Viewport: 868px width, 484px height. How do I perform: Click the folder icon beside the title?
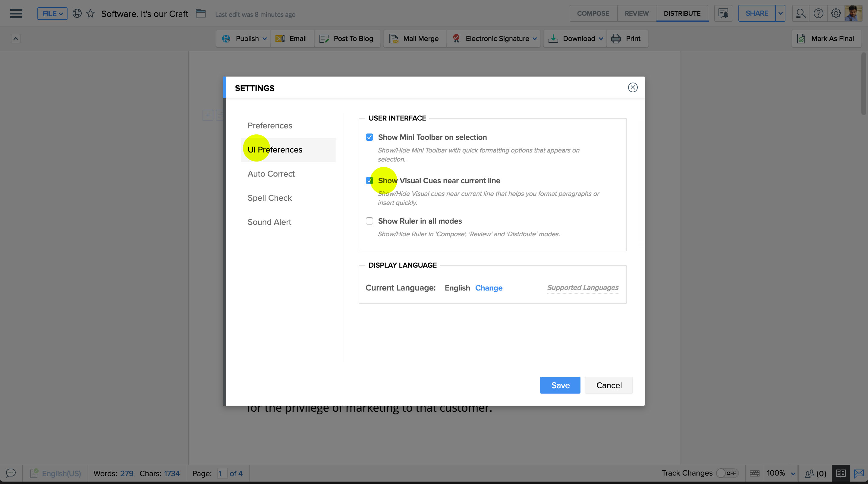point(200,14)
